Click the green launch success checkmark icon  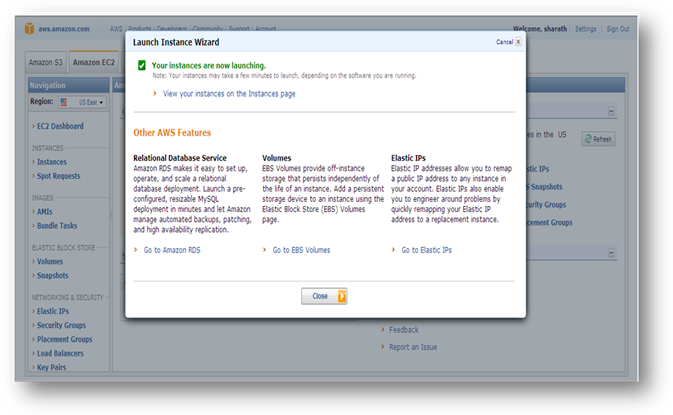tap(143, 65)
